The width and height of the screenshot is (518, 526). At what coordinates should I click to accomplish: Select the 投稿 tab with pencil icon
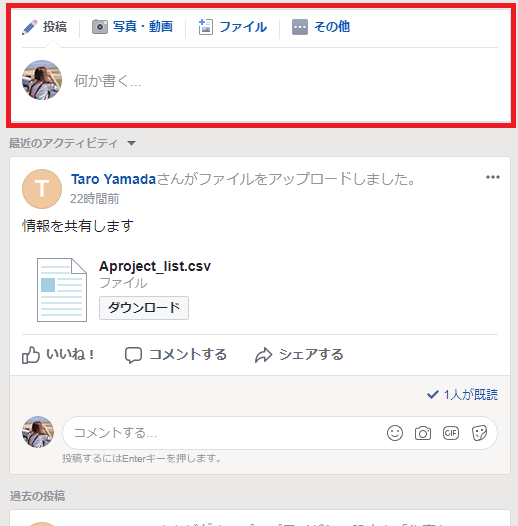(x=44, y=27)
